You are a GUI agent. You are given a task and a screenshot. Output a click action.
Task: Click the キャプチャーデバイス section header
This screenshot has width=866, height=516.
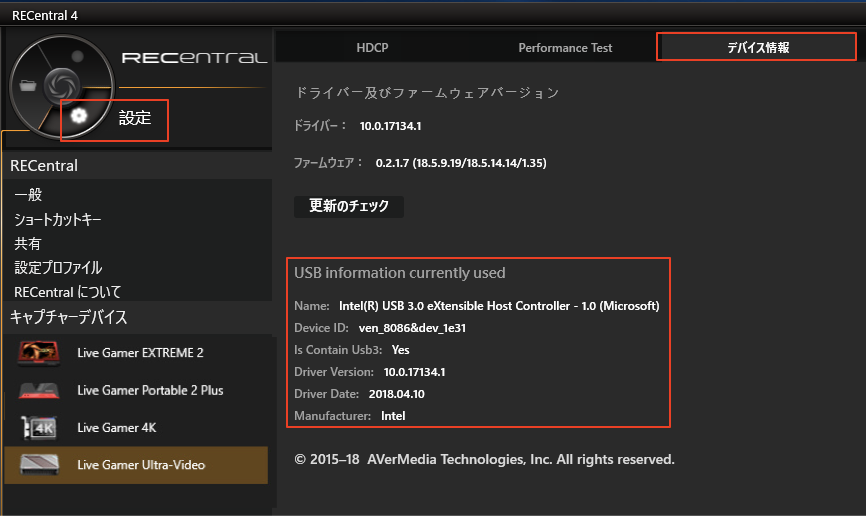[68, 317]
